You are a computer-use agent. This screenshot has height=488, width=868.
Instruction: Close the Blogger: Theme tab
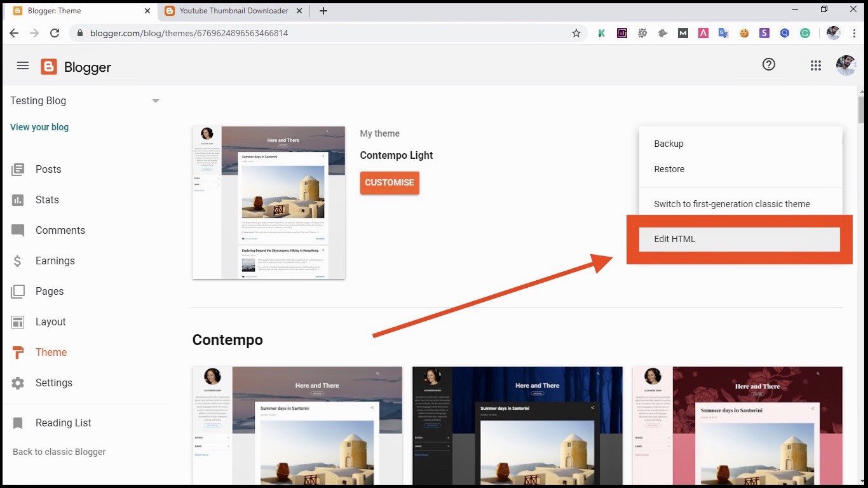pyautogui.click(x=147, y=11)
